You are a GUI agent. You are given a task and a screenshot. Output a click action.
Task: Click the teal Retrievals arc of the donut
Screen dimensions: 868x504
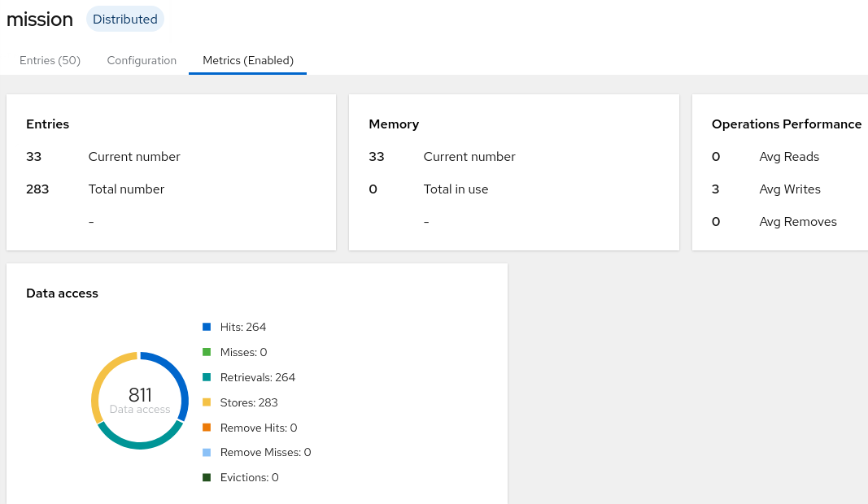tap(140, 442)
